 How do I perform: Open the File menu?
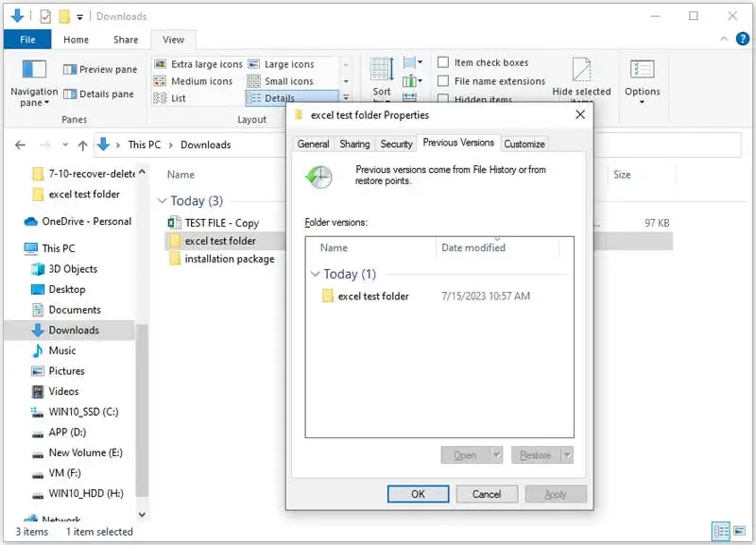tap(27, 40)
